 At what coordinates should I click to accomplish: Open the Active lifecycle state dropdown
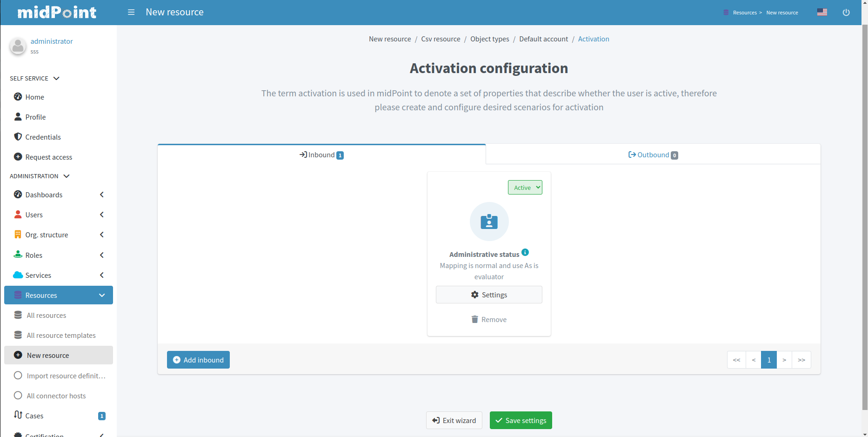tap(525, 188)
